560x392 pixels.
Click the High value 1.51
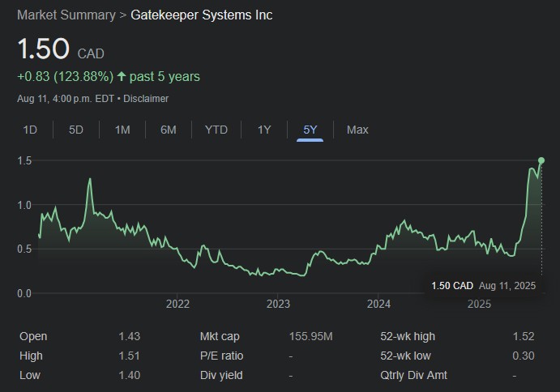[130, 356]
